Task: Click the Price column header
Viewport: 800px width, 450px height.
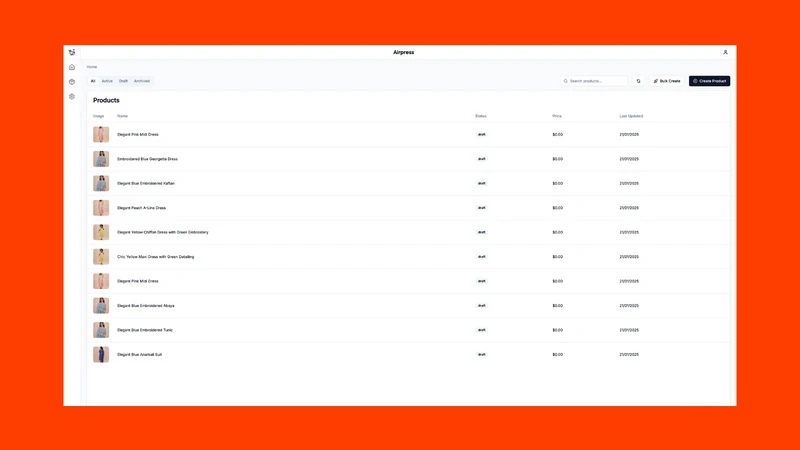Action: [x=557, y=116]
